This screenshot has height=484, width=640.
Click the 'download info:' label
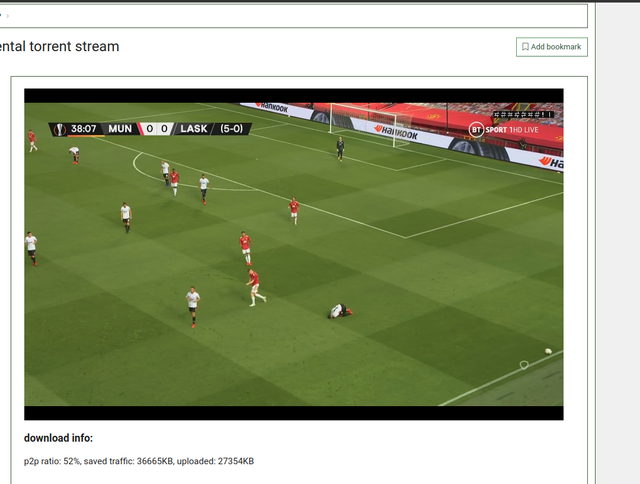tap(58, 438)
